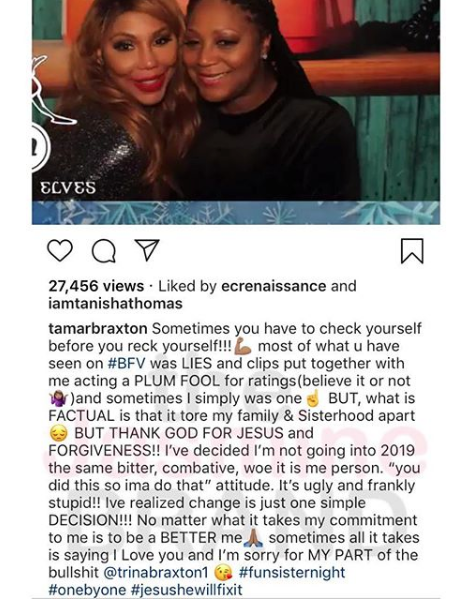The width and height of the screenshot is (474, 599).
Task: Click the ELVES text overlay on the photo
Action: (x=68, y=188)
